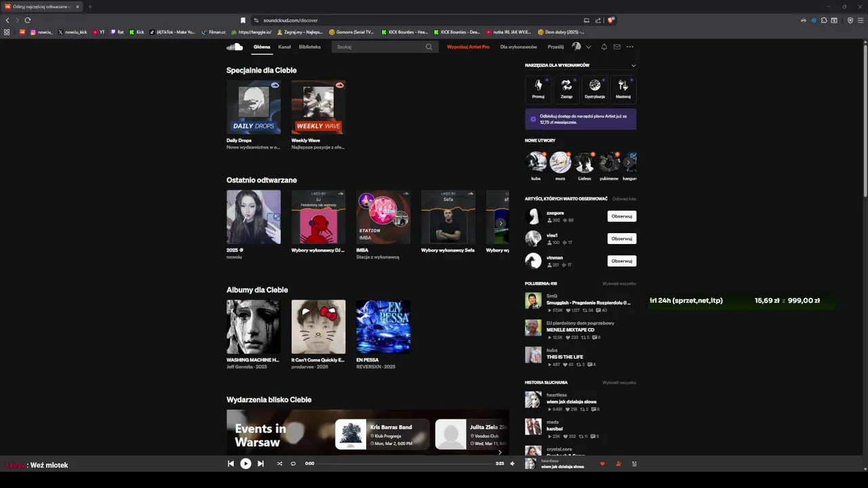Skip to next track

pyautogui.click(x=260, y=464)
